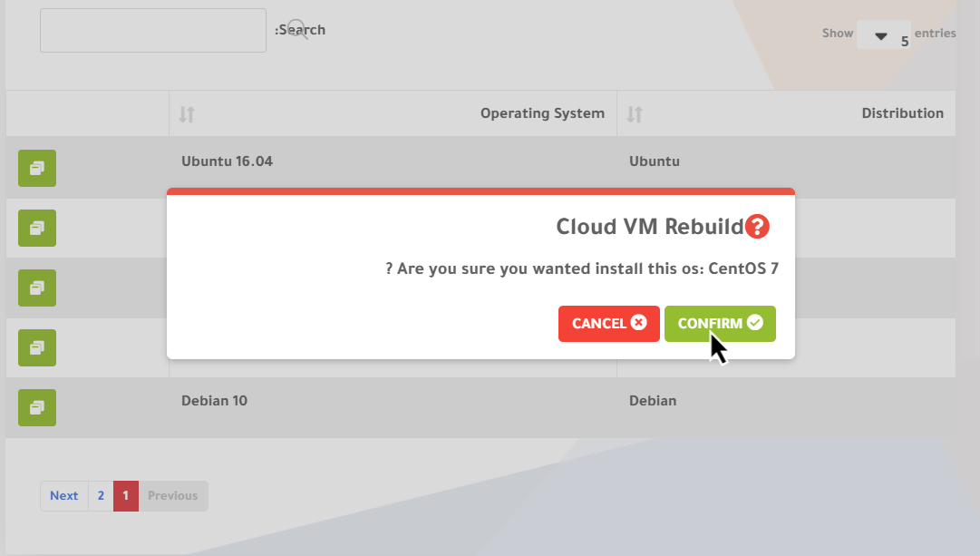This screenshot has height=556, width=980.
Task: Cancel the Cloud VM Rebuild dialog
Action: coord(608,324)
